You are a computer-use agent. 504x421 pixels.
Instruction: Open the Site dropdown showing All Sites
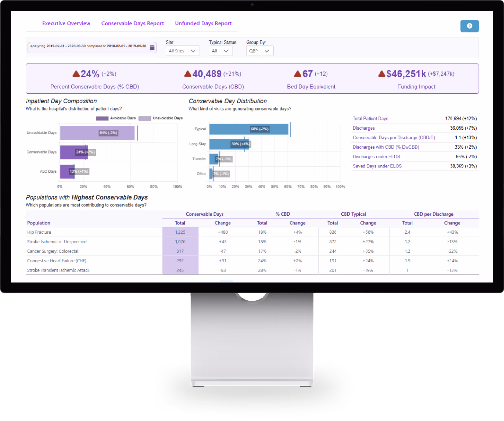click(x=183, y=51)
